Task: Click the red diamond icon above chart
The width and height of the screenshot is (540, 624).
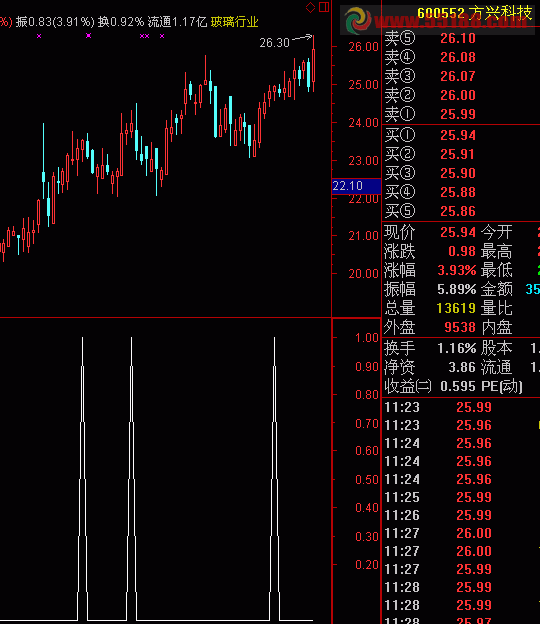Action: (x=310, y=7)
